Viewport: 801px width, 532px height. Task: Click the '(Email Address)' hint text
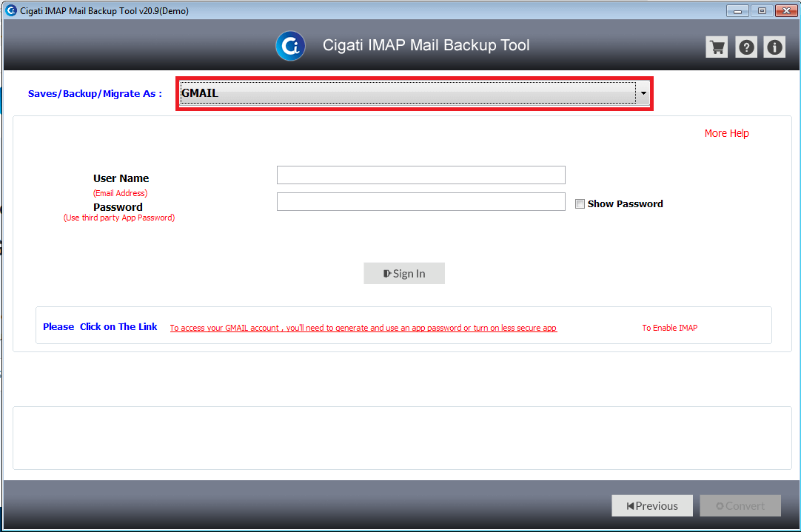120,193
